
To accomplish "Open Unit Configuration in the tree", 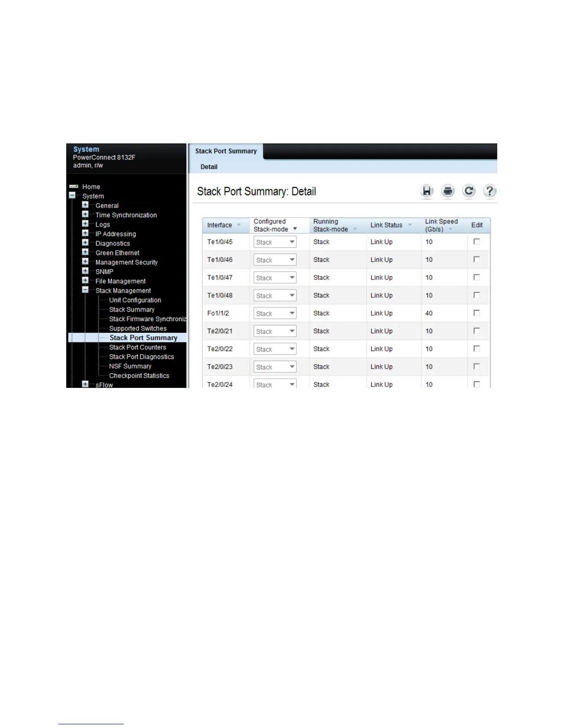I will click(135, 300).
